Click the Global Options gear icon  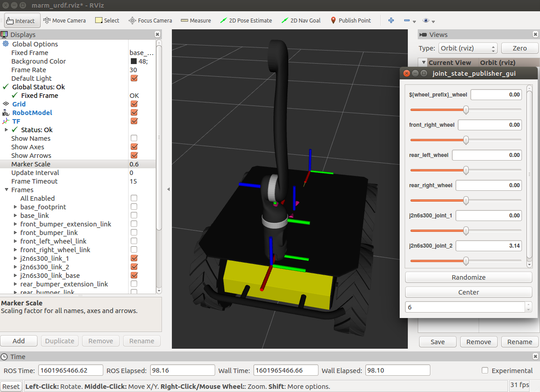(6, 44)
